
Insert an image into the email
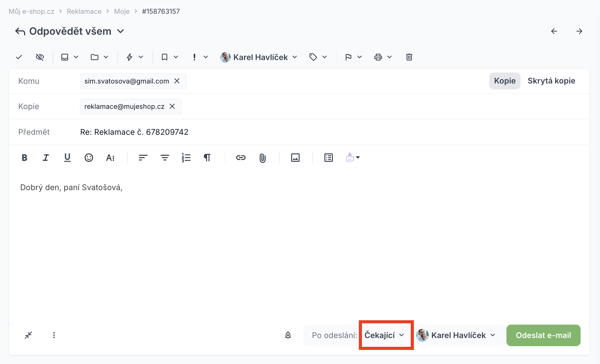(295, 158)
